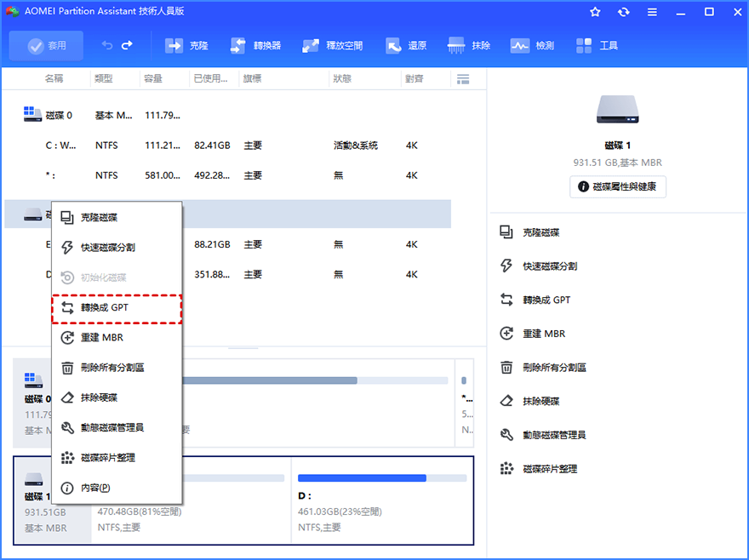Image resolution: width=749 pixels, height=560 pixels.
Task: Choose 抹除硬碟 in the context menu
Action: (117, 397)
